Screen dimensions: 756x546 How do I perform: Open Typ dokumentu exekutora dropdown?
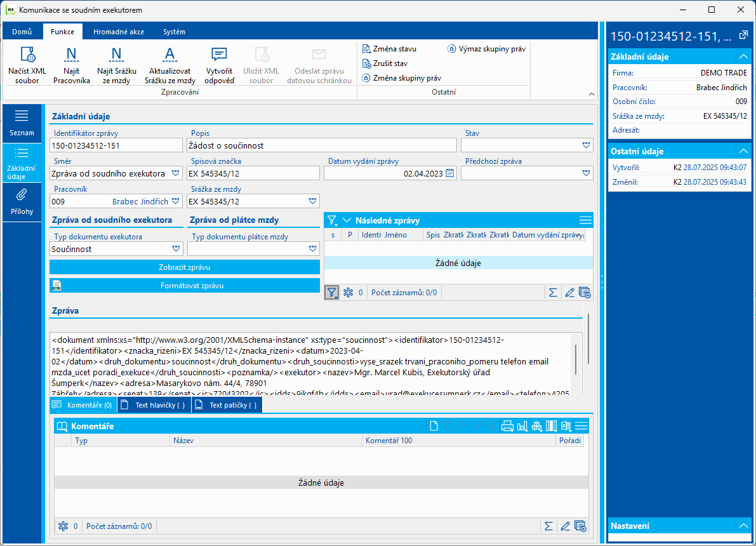point(176,249)
